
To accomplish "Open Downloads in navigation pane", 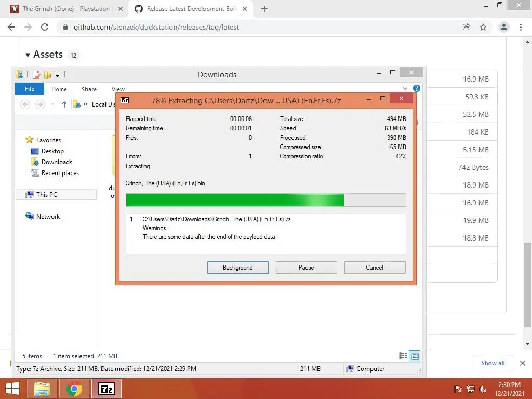I will [x=51, y=162].
